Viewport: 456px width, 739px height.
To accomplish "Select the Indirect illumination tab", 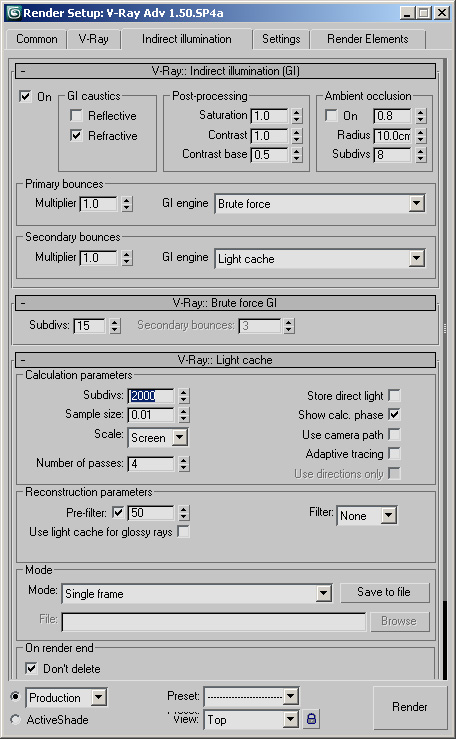I will point(187,39).
